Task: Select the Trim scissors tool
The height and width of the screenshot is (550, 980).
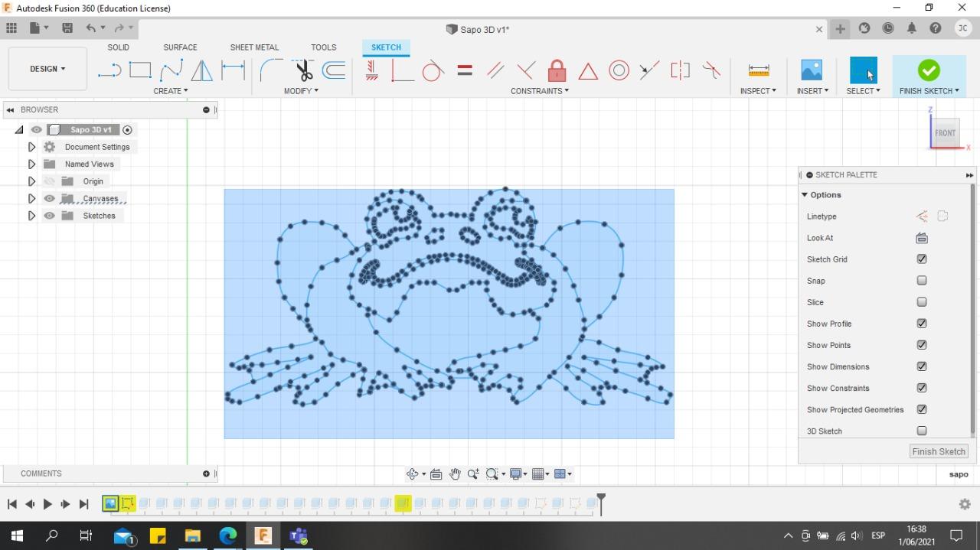Action: click(x=304, y=70)
